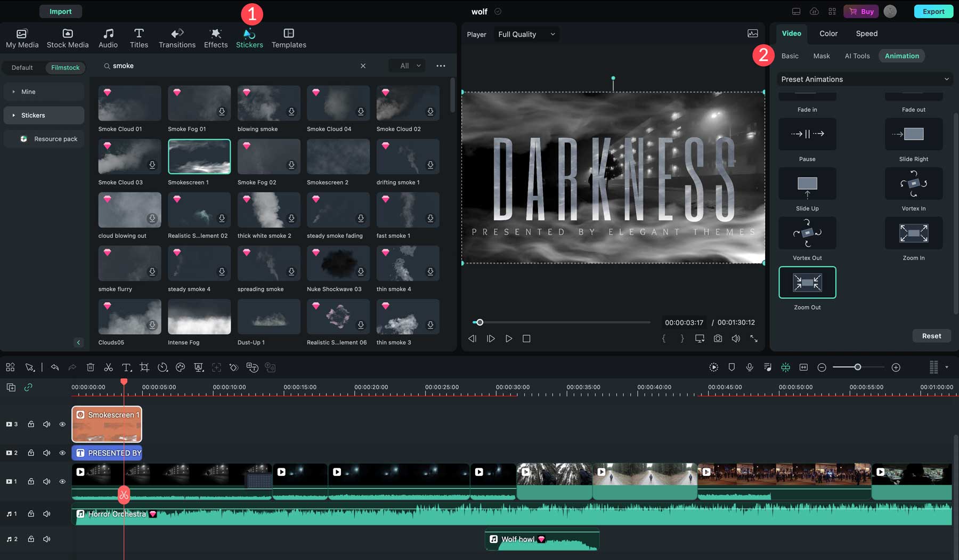
Task: Click the delete trash icon in timeline toolbar
Action: click(91, 368)
